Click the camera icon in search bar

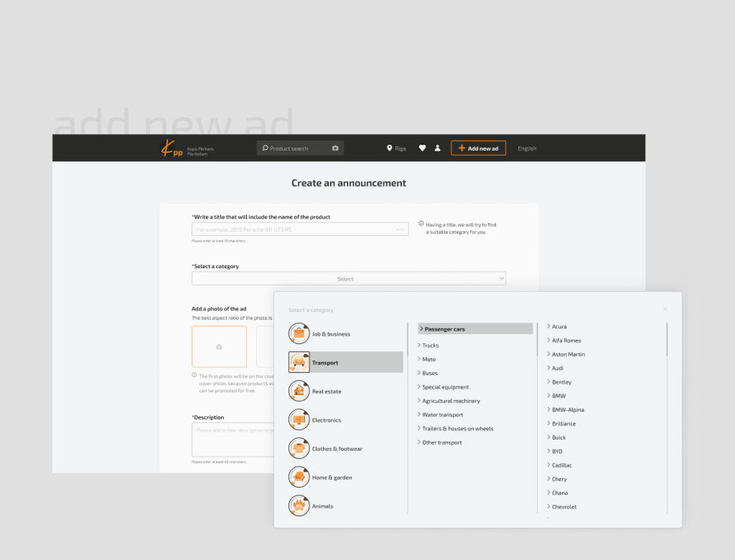[335, 148]
